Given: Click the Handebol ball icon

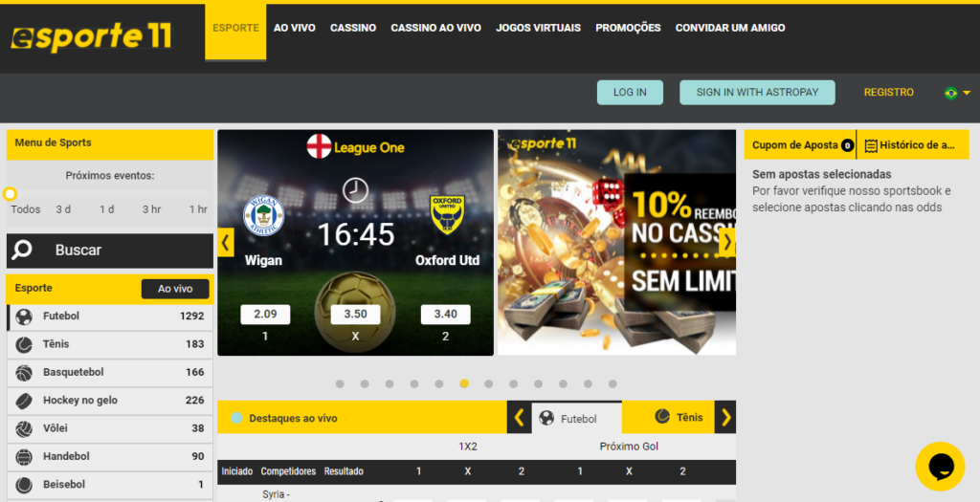Looking at the screenshot, I should 24,457.
